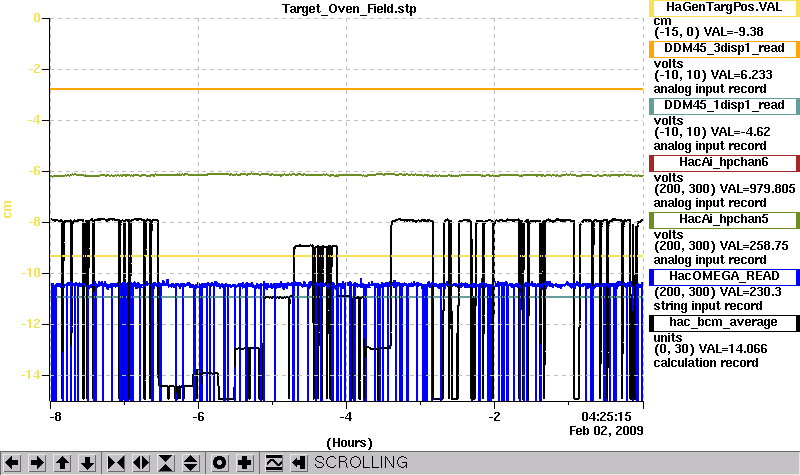Click the plus icon in the toolbar
This screenshot has width=800, height=475.
point(245,463)
